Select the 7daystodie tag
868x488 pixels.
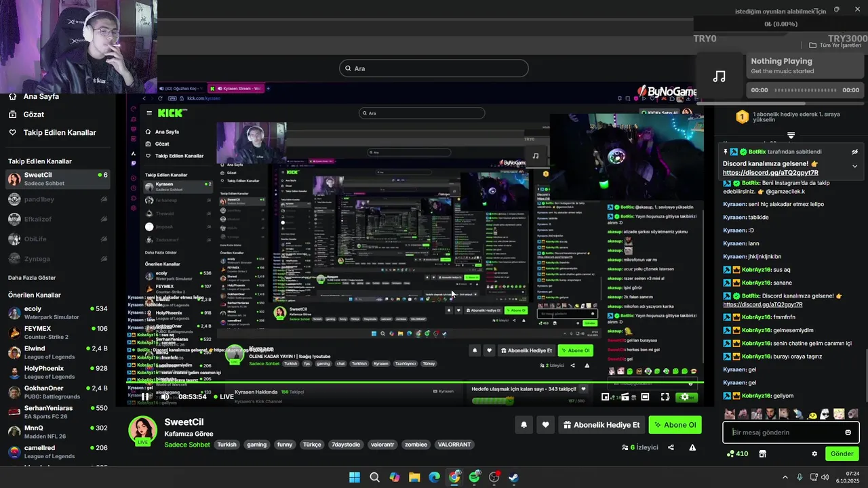tap(344, 445)
